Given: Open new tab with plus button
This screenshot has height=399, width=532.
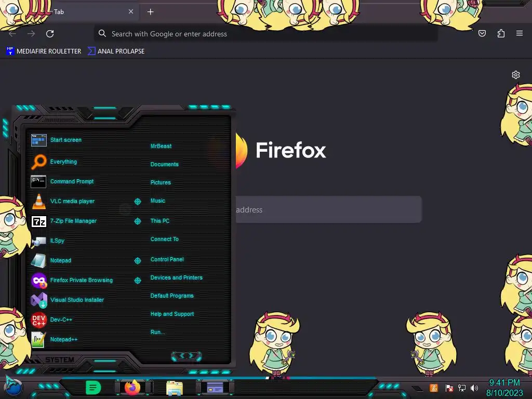Looking at the screenshot, I should [150, 12].
